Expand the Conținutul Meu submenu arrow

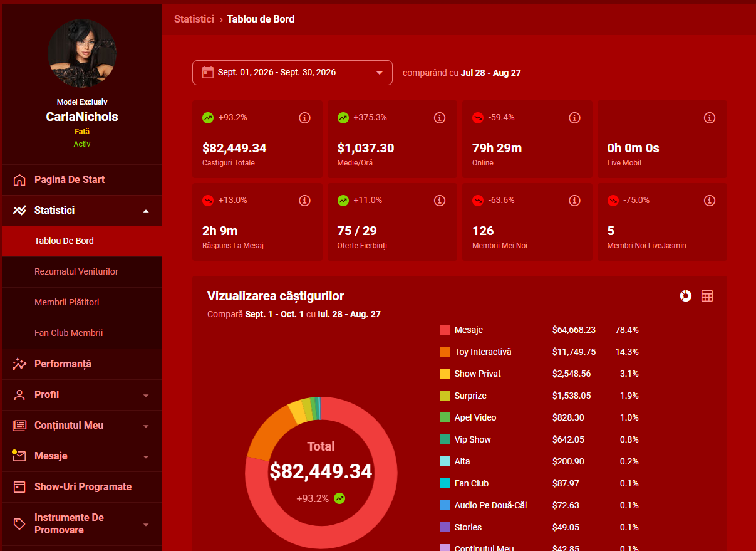click(x=146, y=426)
